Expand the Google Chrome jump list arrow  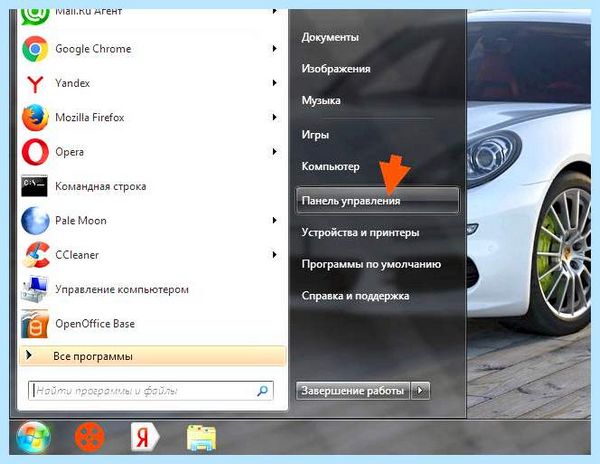click(274, 49)
